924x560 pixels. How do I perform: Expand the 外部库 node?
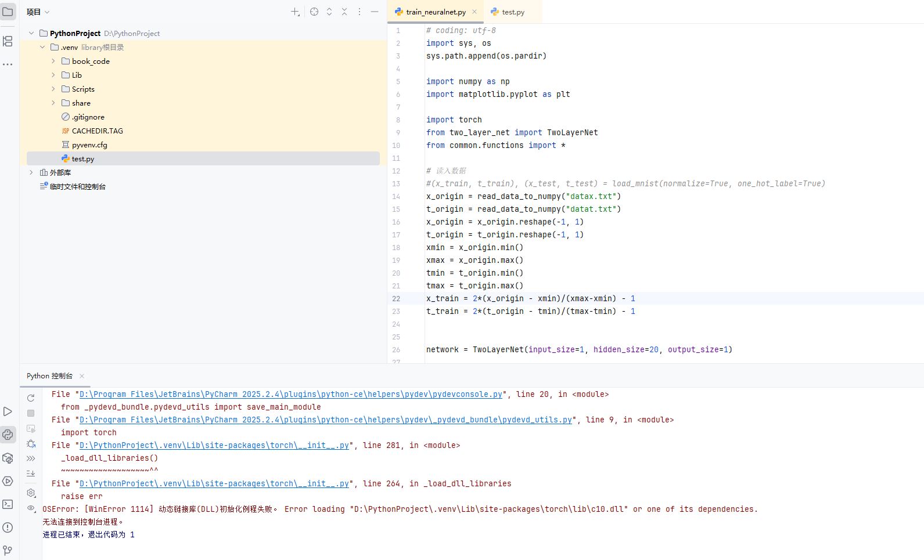[31, 172]
